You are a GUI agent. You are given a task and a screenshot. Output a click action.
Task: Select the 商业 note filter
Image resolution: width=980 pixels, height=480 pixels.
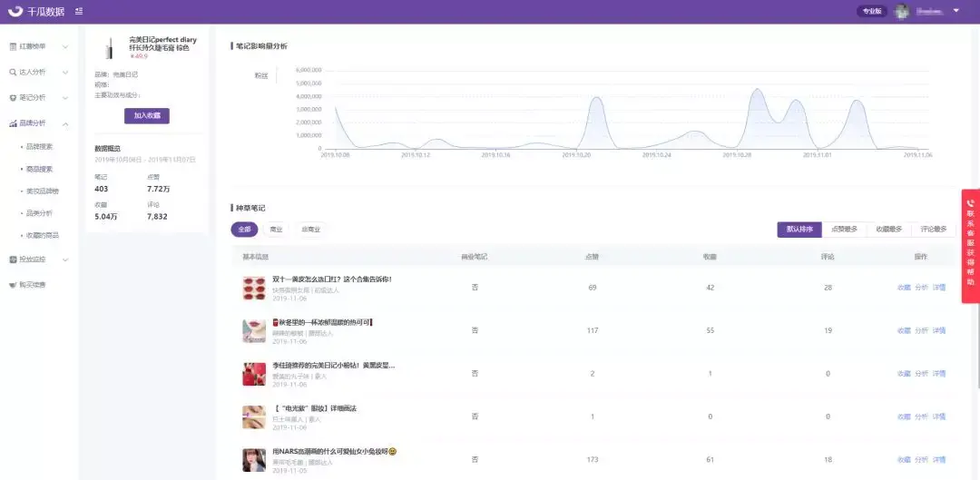coord(276,230)
